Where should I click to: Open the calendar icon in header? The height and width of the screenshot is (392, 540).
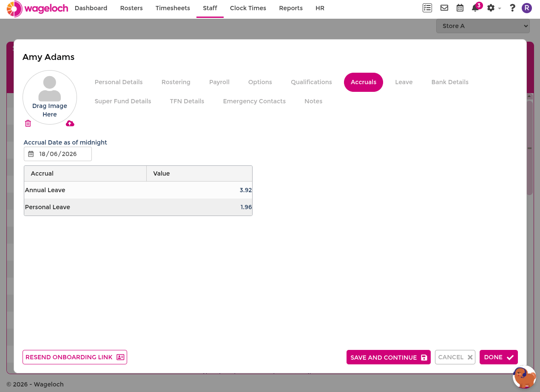pyautogui.click(x=460, y=8)
